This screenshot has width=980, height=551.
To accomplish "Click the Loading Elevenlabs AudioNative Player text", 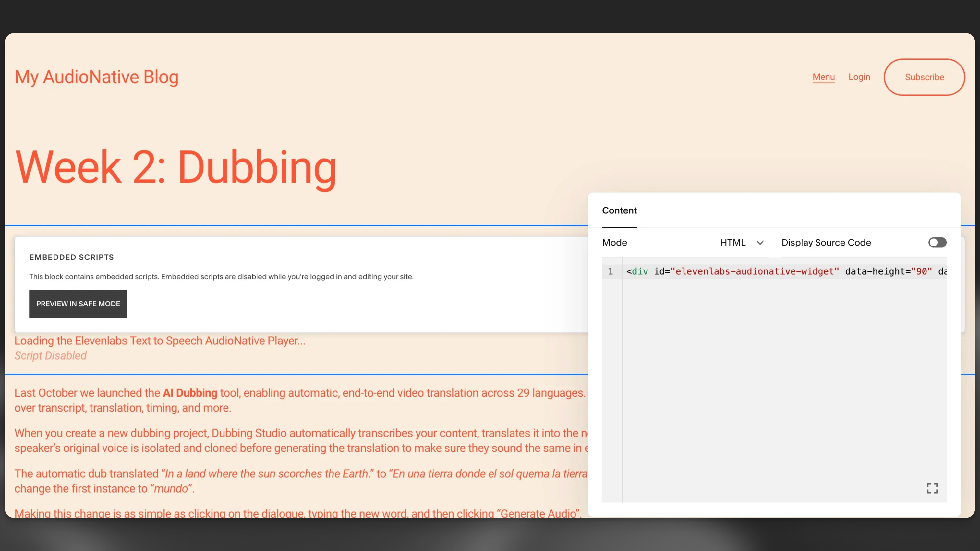I will click(160, 340).
